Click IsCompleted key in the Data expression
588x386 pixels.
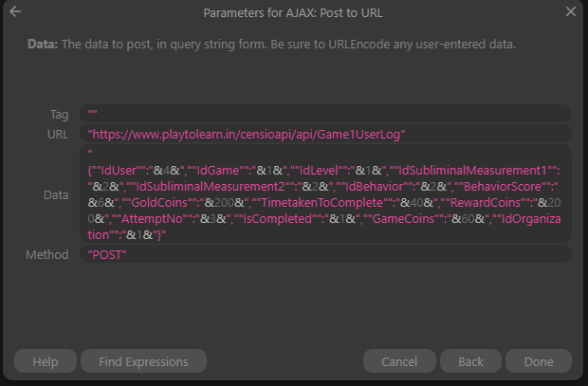[x=278, y=219]
